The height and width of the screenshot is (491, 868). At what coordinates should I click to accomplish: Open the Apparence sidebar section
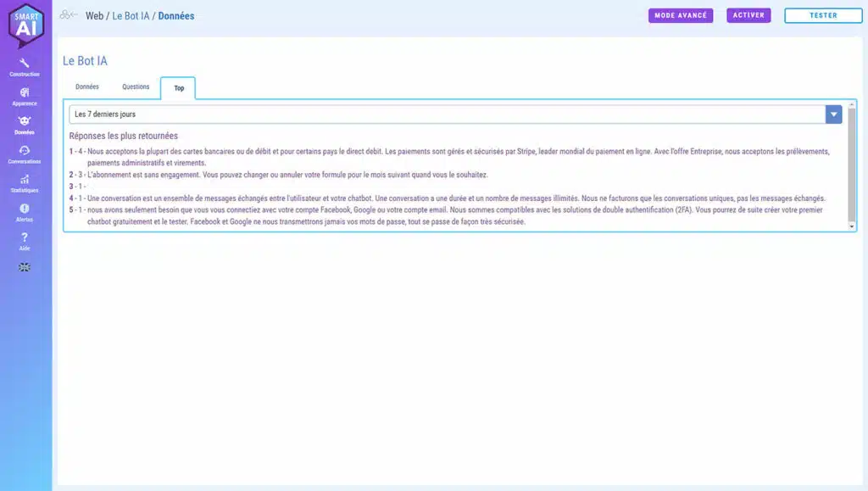pos(25,96)
